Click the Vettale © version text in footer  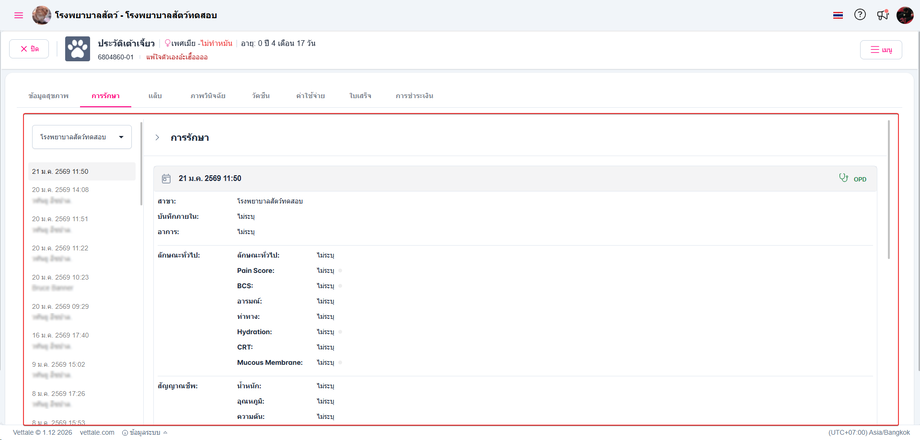tap(42, 432)
